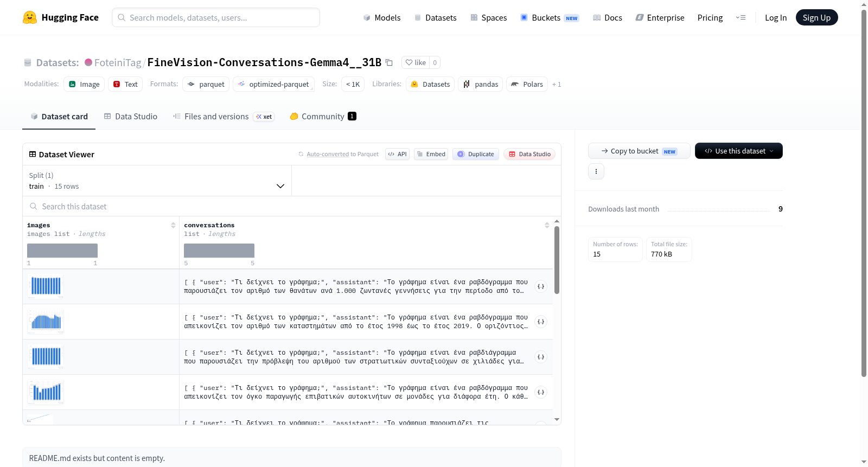Select the pandas library tag
This screenshot has height=467, width=868.
[x=481, y=84]
